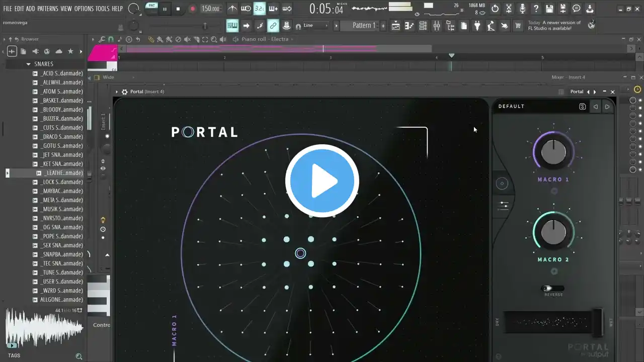Select the browser cloud tab

click(x=59, y=51)
